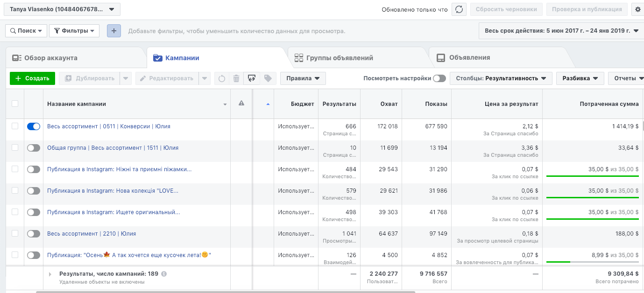Open the Edit button's dropdown arrow

(x=205, y=78)
